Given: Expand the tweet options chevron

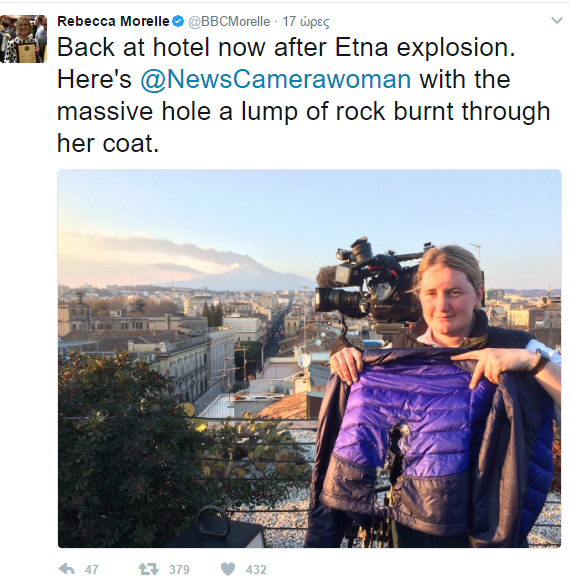Looking at the screenshot, I should tap(557, 21).
